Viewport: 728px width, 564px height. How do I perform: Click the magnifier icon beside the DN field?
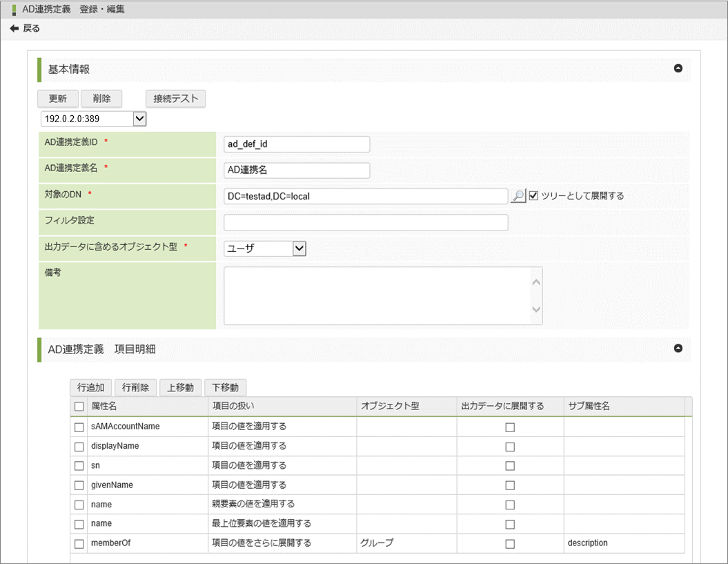click(518, 196)
